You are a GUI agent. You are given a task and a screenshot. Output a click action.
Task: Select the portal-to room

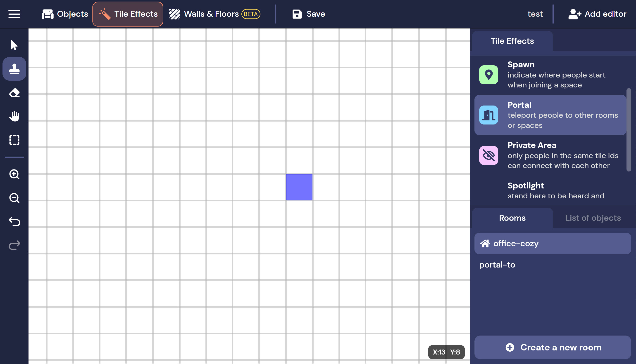point(497,265)
